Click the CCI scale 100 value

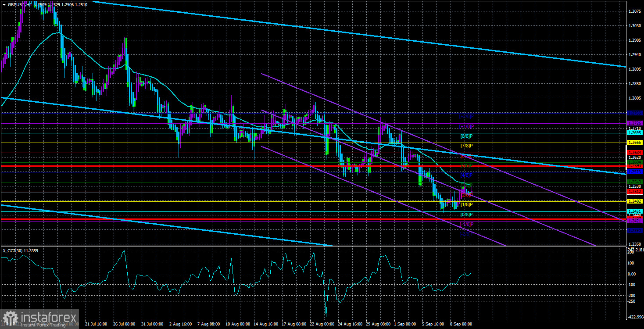tap(631, 263)
